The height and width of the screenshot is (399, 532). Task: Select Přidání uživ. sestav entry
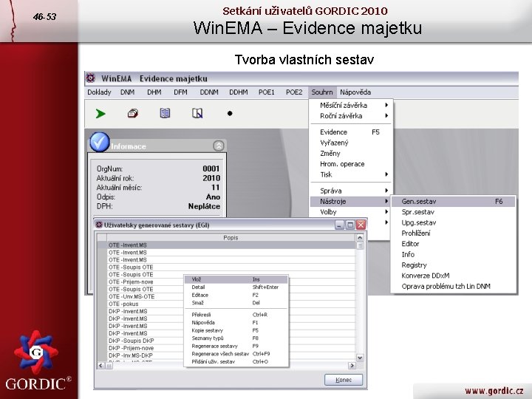[x=236, y=361]
